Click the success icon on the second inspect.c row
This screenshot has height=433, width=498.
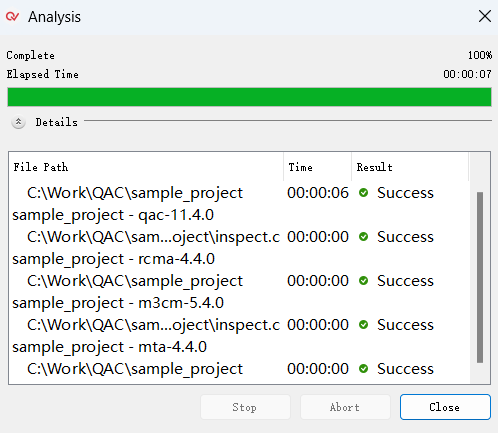tap(363, 324)
